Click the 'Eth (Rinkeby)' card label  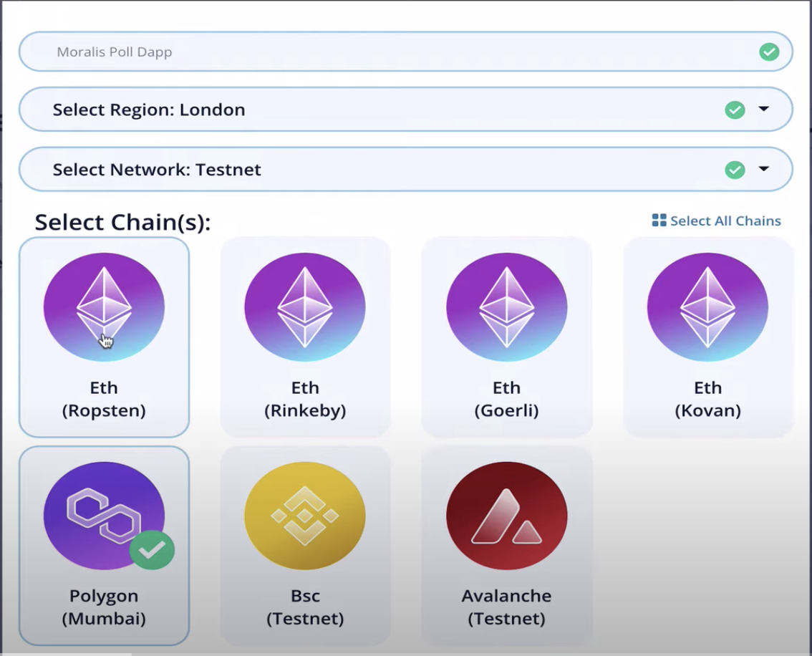(x=305, y=399)
